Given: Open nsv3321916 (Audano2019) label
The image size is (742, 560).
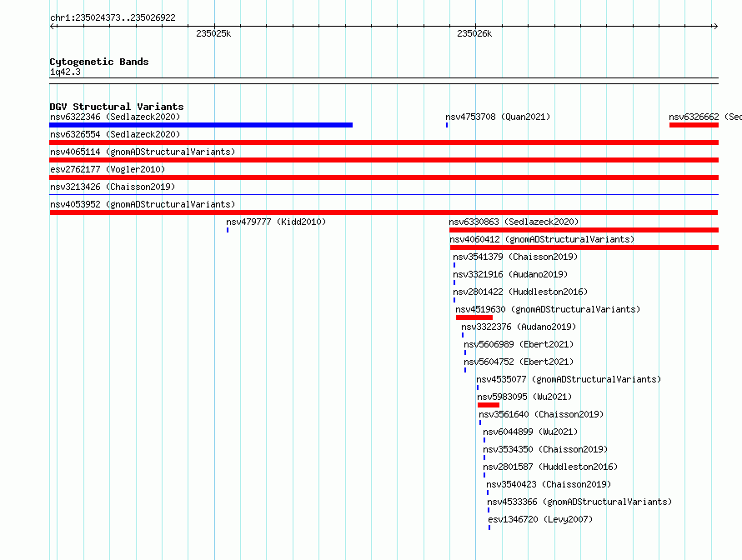Looking at the screenshot, I should pyautogui.click(x=510, y=274).
